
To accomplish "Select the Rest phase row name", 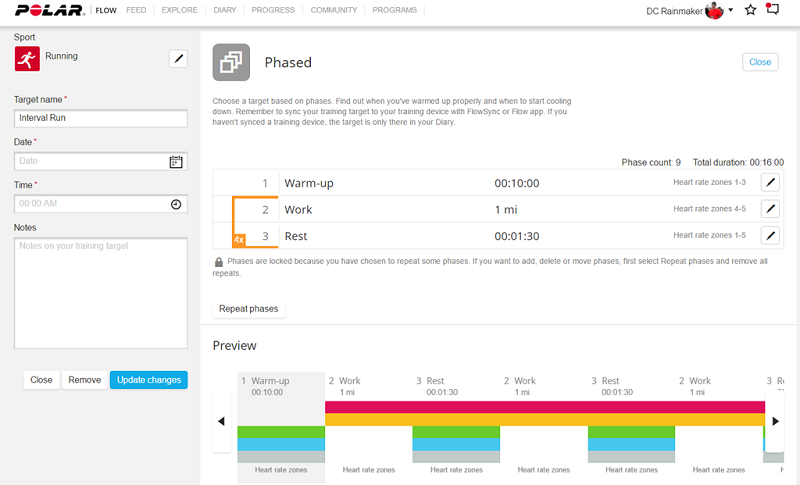I will pyautogui.click(x=296, y=236).
